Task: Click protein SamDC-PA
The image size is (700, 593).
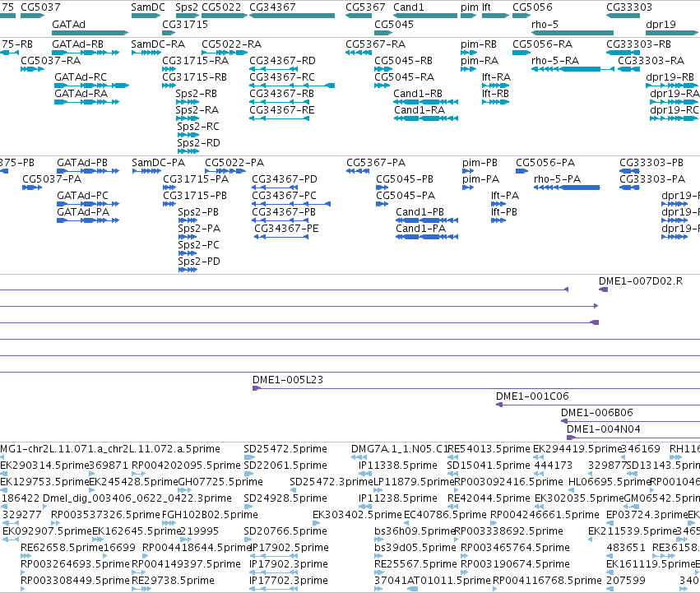Action: 146,171
